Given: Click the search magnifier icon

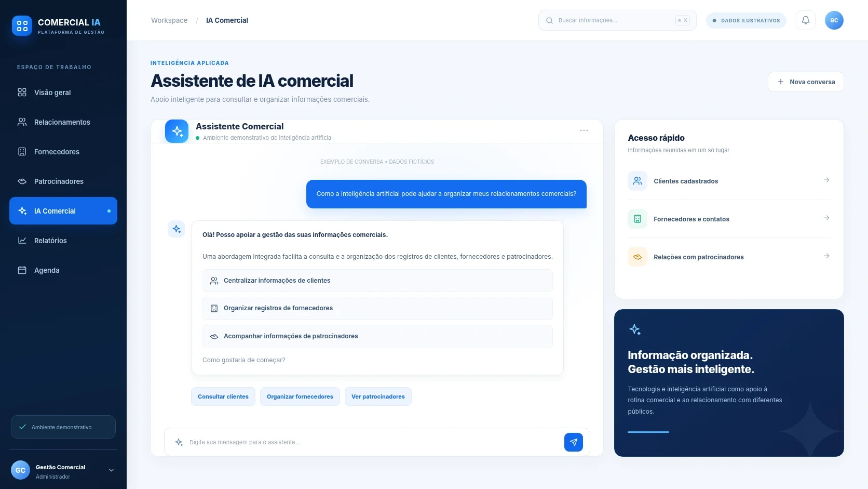Looking at the screenshot, I should 549,20.
